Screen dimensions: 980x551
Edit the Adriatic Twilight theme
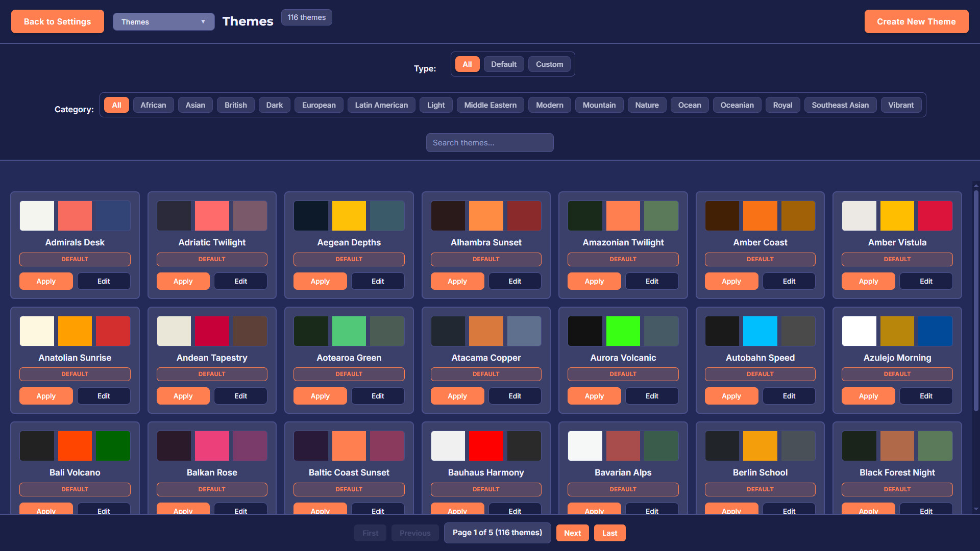(240, 281)
